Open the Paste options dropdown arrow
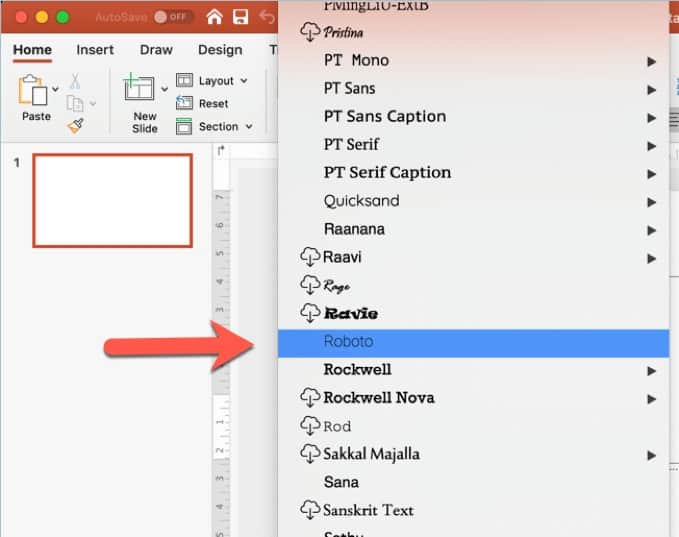The width and height of the screenshot is (679, 537). click(55, 89)
